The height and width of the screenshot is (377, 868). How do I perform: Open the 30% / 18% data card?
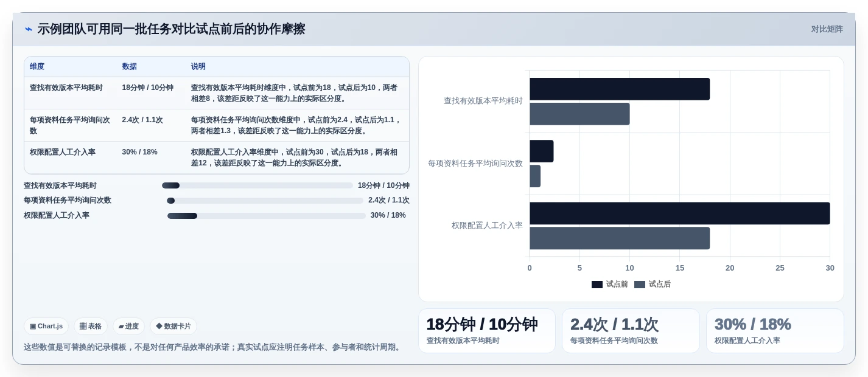point(775,331)
